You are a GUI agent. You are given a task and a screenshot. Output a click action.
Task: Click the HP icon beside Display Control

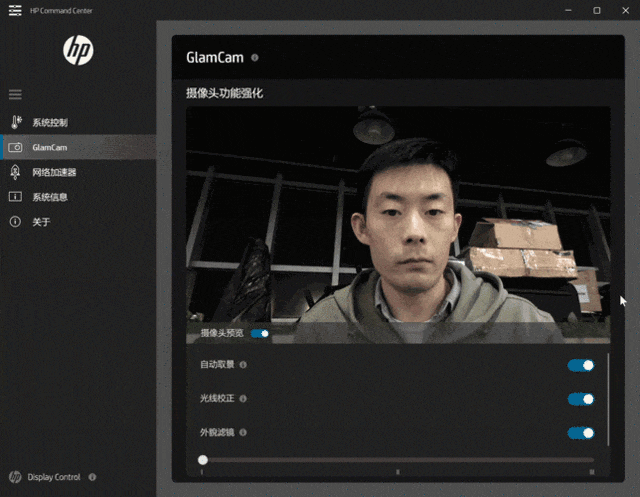point(15,477)
